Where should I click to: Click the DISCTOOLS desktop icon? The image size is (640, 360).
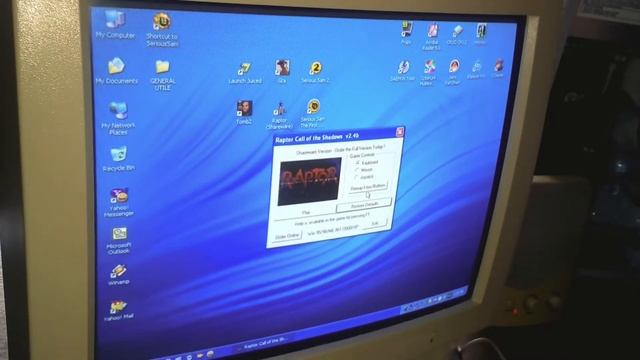[457, 35]
